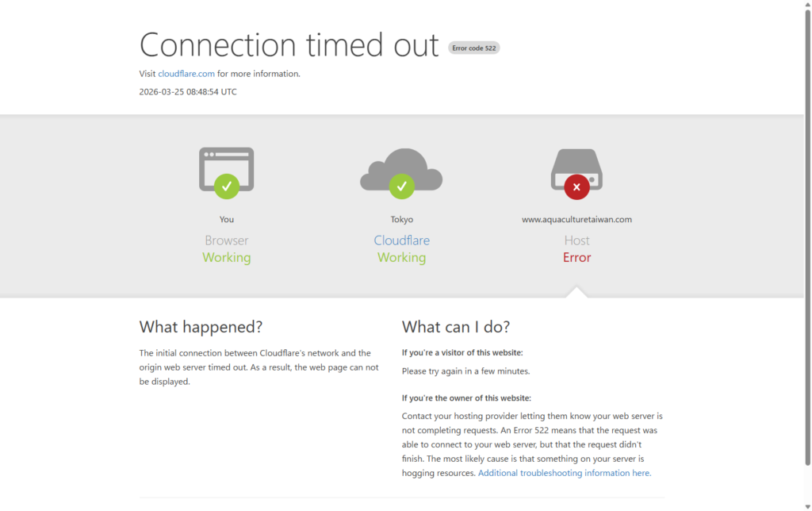Screen dimensions: 812x511
Task: Click the vertical scrollbar thumb
Action: tap(807, 238)
